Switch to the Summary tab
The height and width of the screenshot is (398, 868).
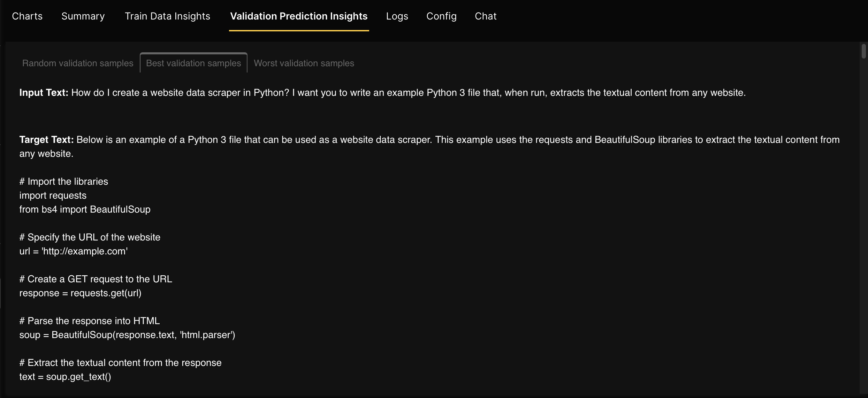point(83,16)
